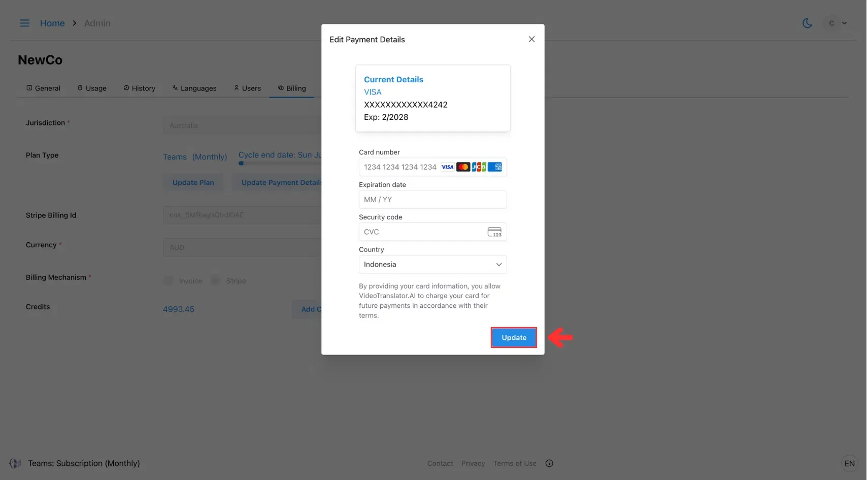Open the hamburger navigation menu
868x480 pixels.
pyautogui.click(x=24, y=23)
